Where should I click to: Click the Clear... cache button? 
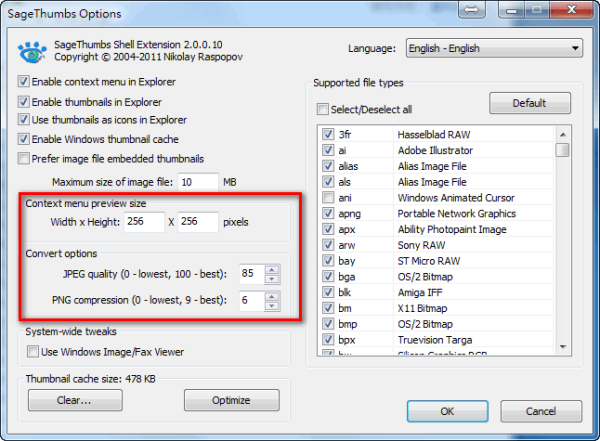tap(75, 400)
